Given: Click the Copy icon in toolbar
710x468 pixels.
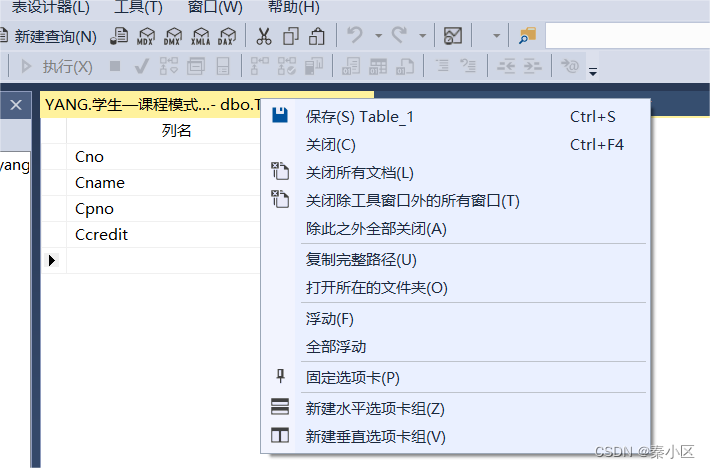Looking at the screenshot, I should coord(290,36).
